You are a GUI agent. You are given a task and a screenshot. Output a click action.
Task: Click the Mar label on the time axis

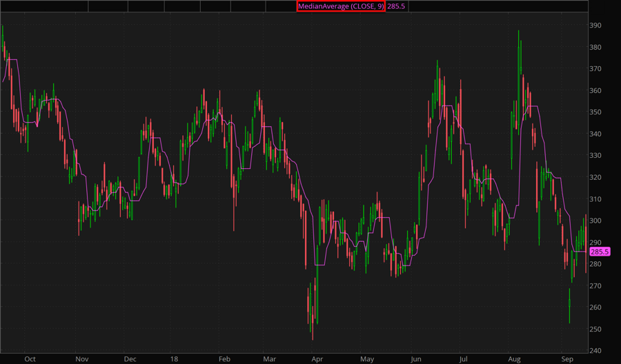point(270,359)
